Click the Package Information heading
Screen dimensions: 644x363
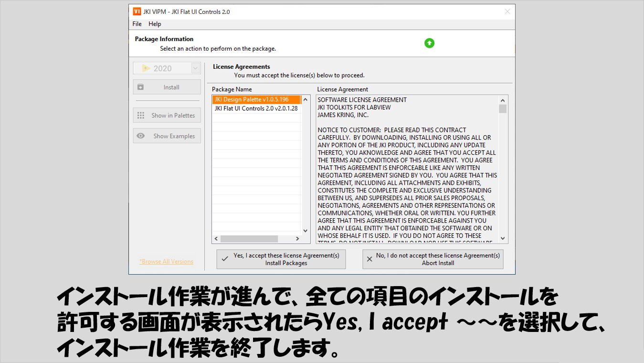click(x=164, y=39)
